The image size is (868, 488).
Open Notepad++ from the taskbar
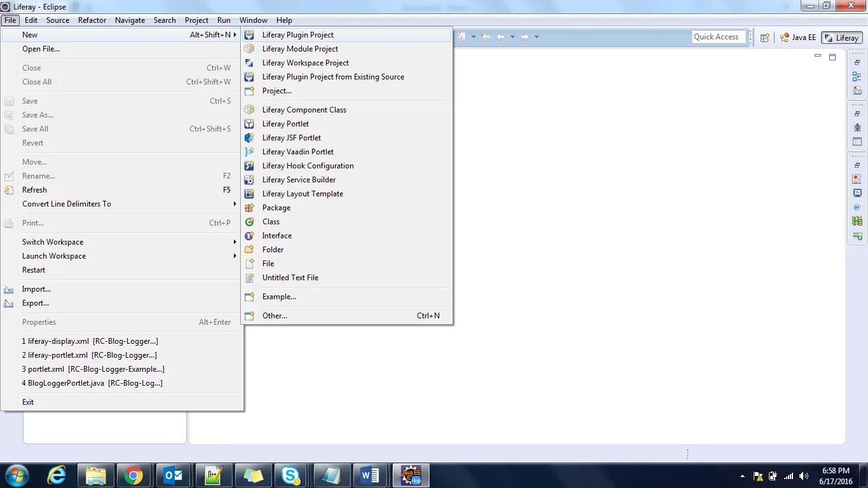[213, 475]
